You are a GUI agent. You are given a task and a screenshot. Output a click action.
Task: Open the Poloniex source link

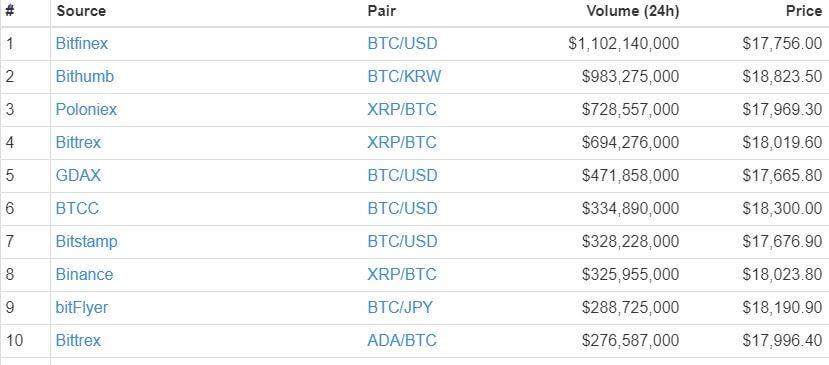86,110
